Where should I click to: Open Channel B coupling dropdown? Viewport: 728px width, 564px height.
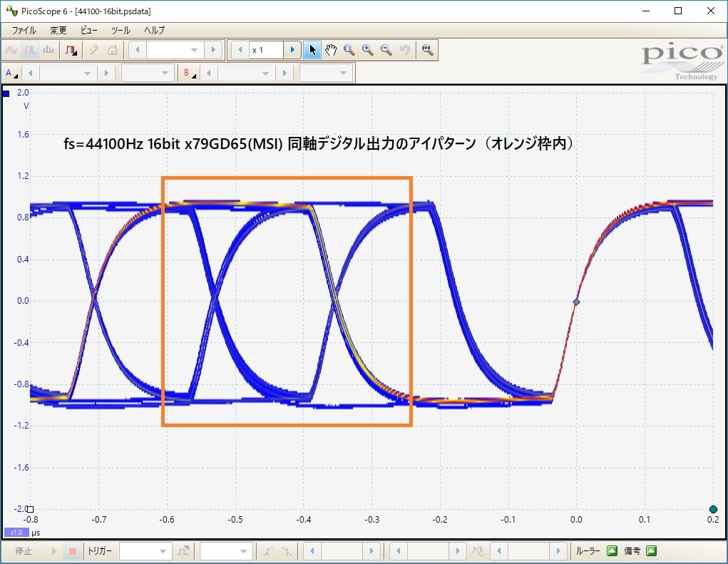tap(343, 73)
